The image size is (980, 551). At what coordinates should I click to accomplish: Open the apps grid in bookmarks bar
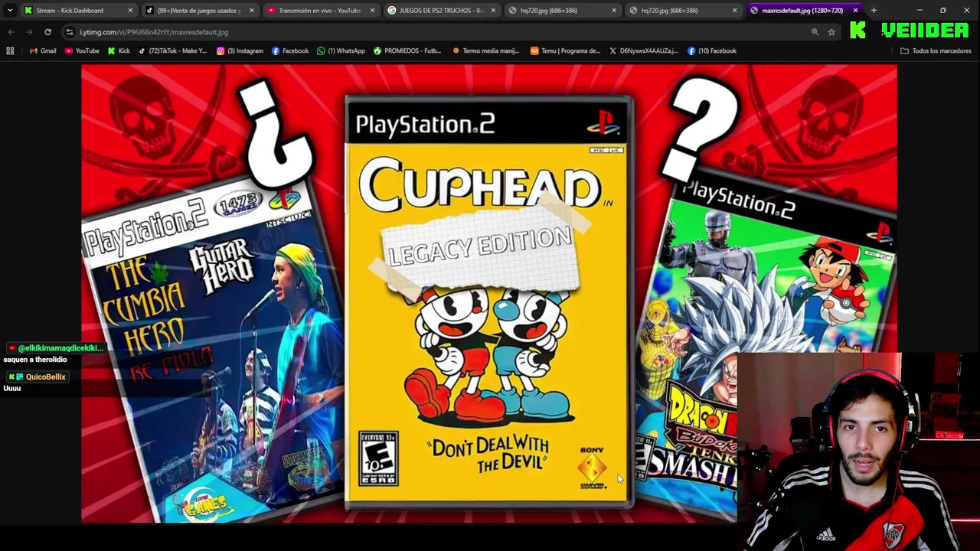(x=10, y=51)
